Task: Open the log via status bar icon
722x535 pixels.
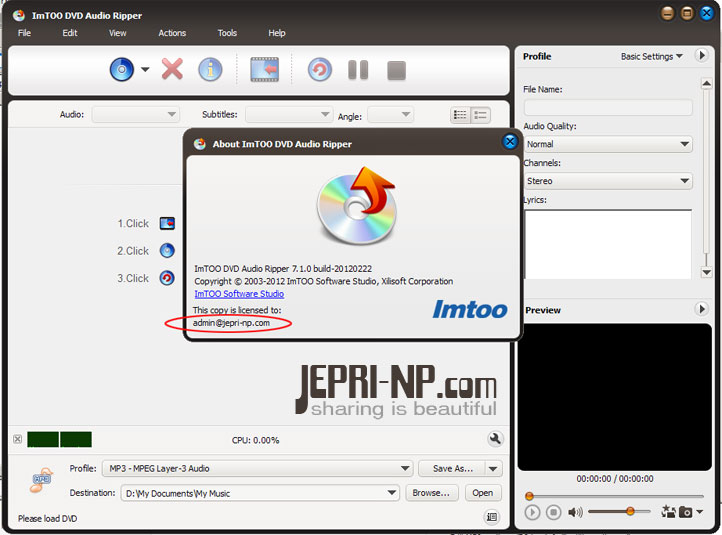Action: [x=492, y=517]
